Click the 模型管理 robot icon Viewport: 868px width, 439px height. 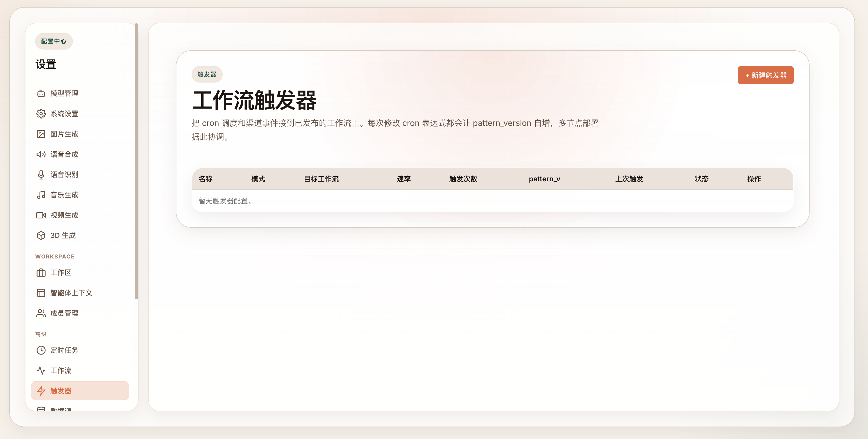41,93
